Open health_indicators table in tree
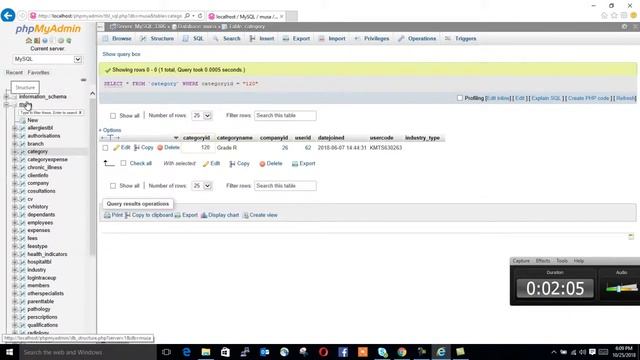This screenshot has width=640, height=360. [x=47, y=254]
